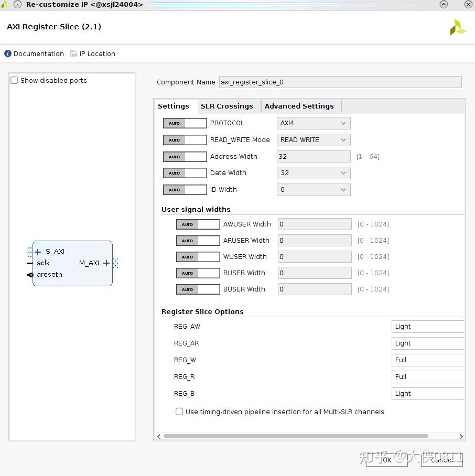Click the Documentation info icon
The image size is (475, 476).
[x=8, y=53]
